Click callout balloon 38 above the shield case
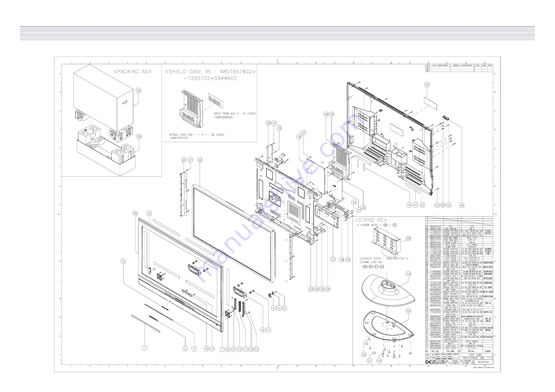 pos(326,114)
